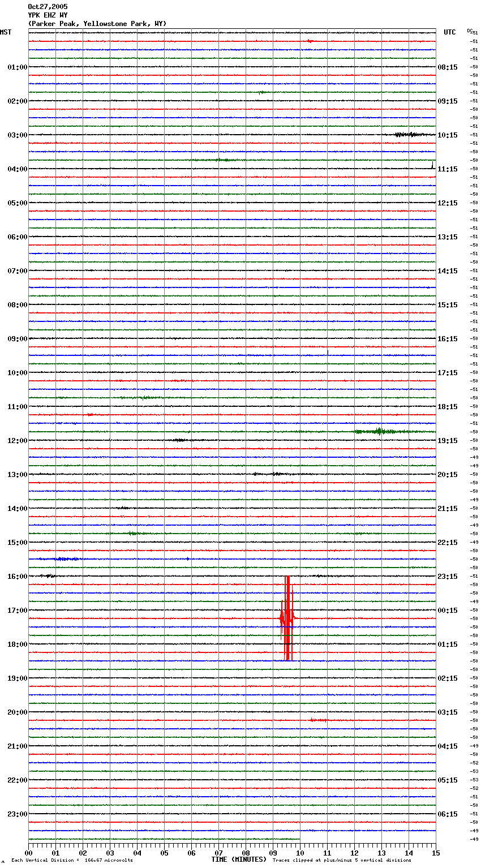Click the 03:15 UTC time label

pyautogui.click(x=448, y=712)
